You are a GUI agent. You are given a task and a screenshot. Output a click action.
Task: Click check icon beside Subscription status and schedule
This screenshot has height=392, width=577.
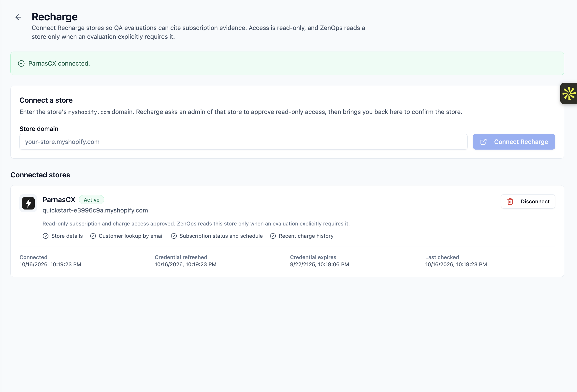(174, 236)
